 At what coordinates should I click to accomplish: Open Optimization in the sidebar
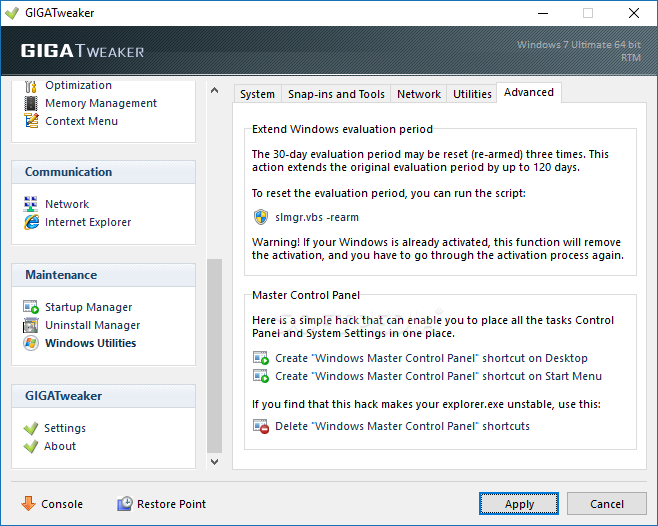coord(78,85)
